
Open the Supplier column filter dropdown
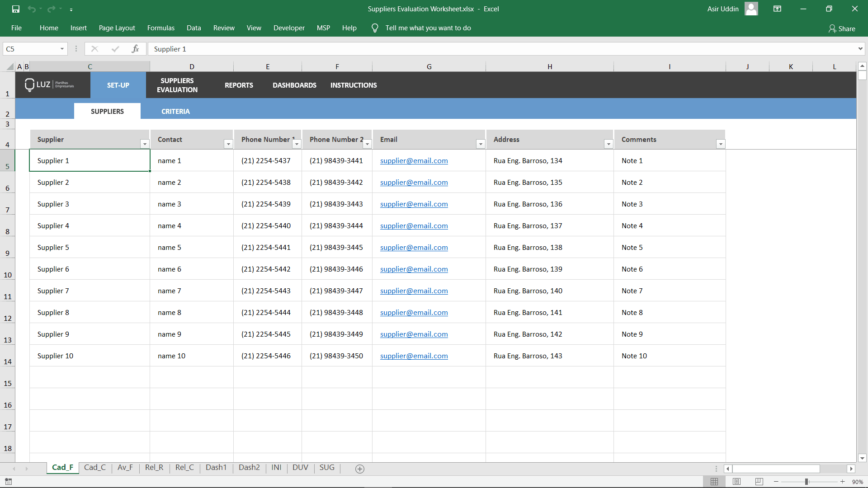click(x=145, y=144)
